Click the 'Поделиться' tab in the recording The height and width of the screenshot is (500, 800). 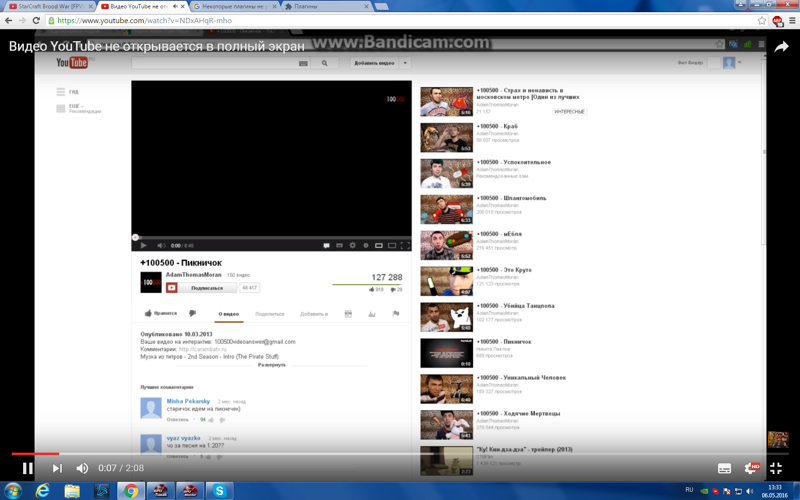pos(269,314)
